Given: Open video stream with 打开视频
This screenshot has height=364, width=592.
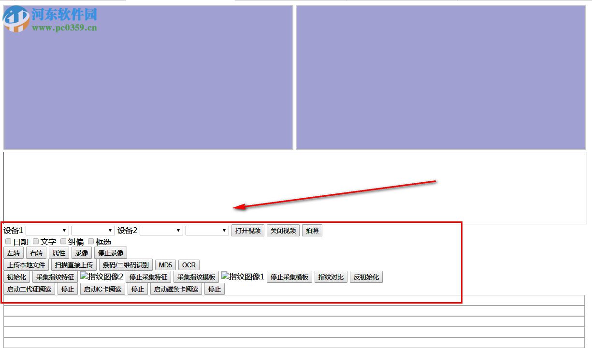Looking at the screenshot, I should coord(248,231).
